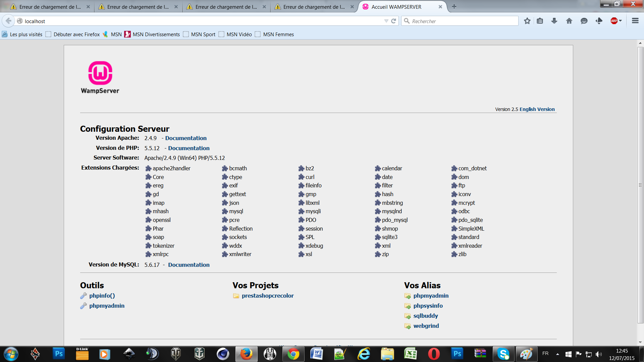The height and width of the screenshot is (362, 644).
Task: Show hidden system tray icons
Action: click(x=557, y=354)
